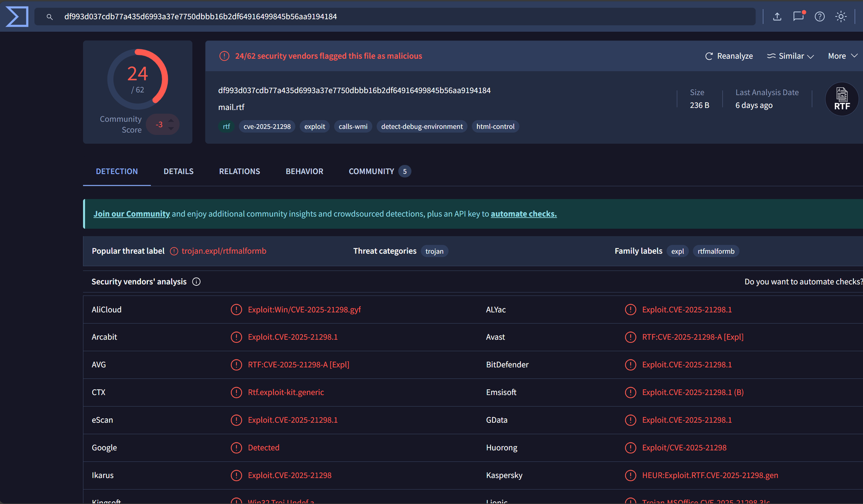Vote up on the Community Score

(171, 120)
